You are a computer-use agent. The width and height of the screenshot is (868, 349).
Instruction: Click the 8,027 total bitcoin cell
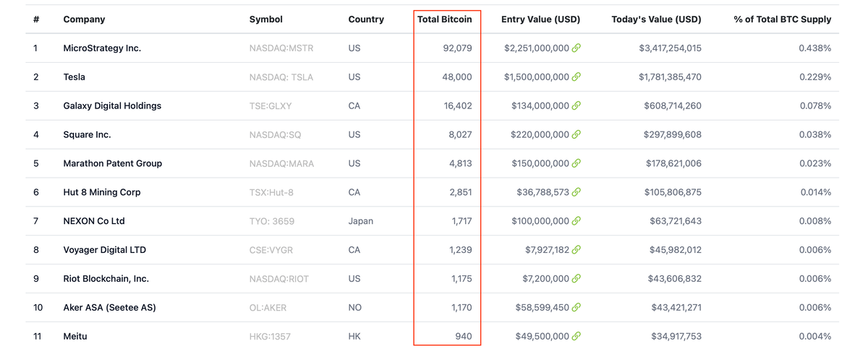tap(460, 134)
